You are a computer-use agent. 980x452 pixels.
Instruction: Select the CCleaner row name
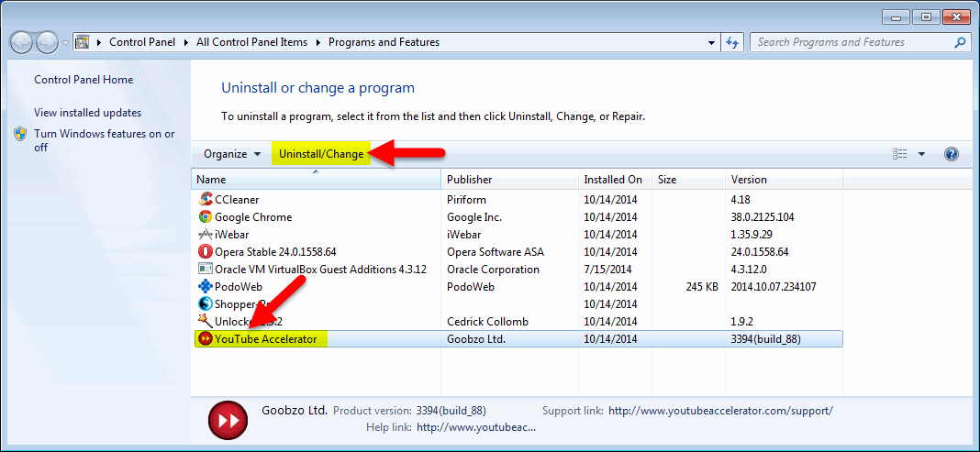tap(237, 200)
